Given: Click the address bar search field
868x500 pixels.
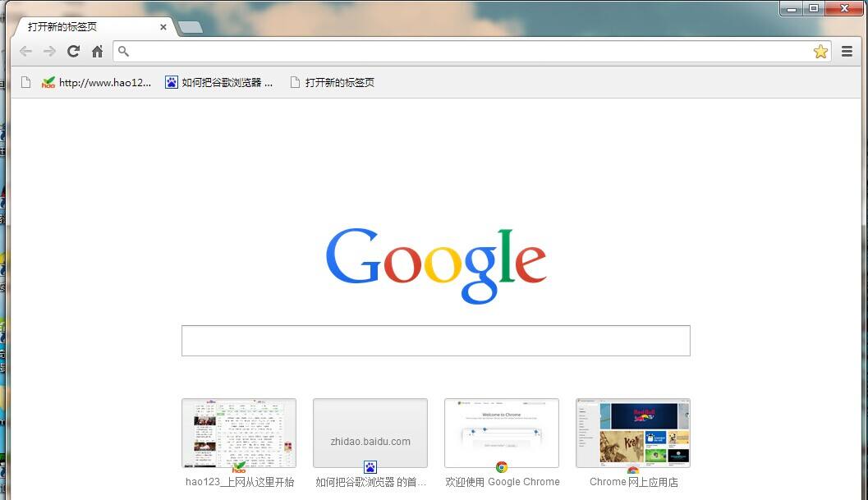Looking at the screenshot, I should coord(471,52).
